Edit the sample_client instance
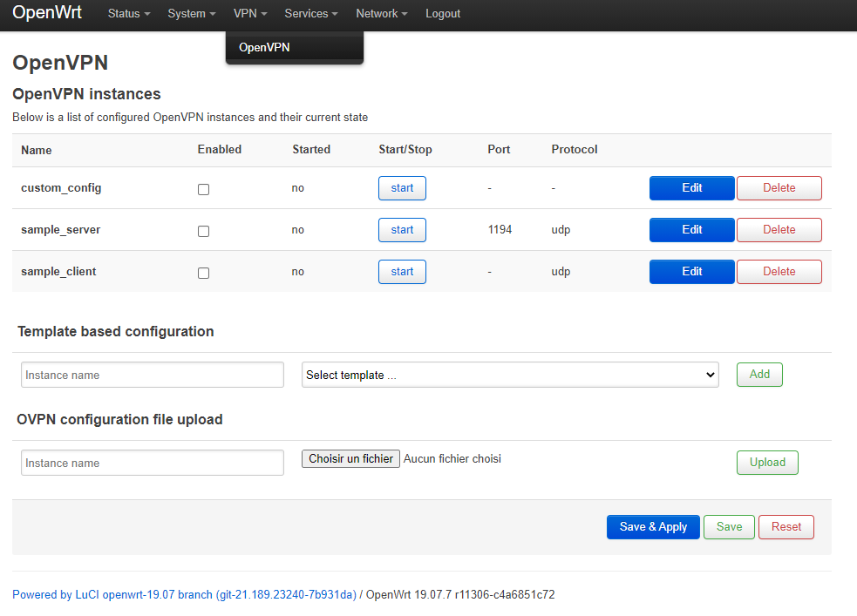This screenshot has height=616, width=857. coord(691,272)
